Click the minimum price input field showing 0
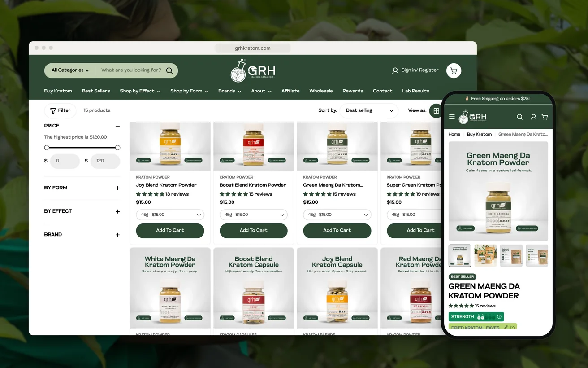The image size is (588, 368). point(65,161)
